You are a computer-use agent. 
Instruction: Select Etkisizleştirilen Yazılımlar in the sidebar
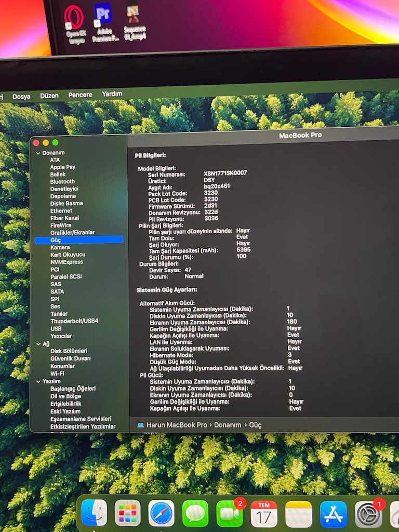[x=83, y=427]
